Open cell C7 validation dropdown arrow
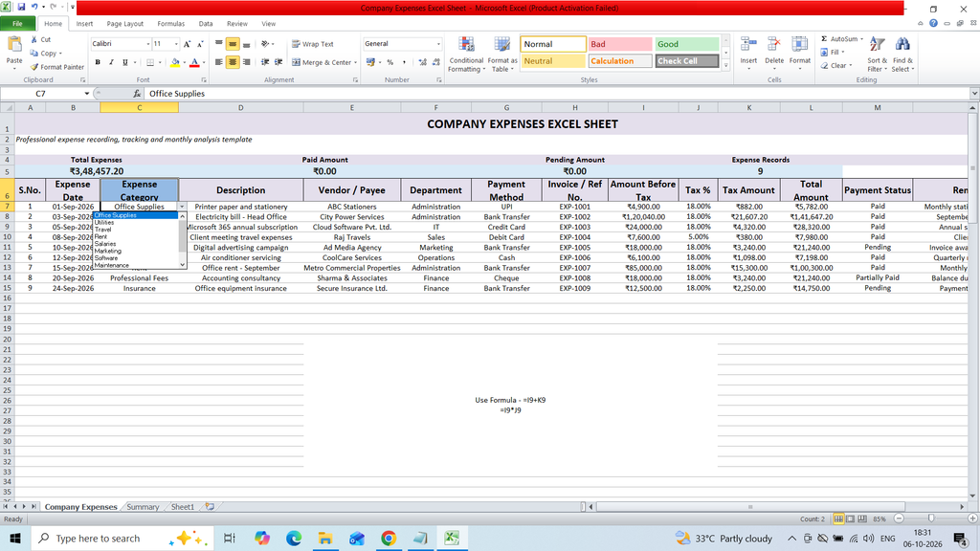The width and height of the screenshot is (980, 551). [x=182, y=207]
